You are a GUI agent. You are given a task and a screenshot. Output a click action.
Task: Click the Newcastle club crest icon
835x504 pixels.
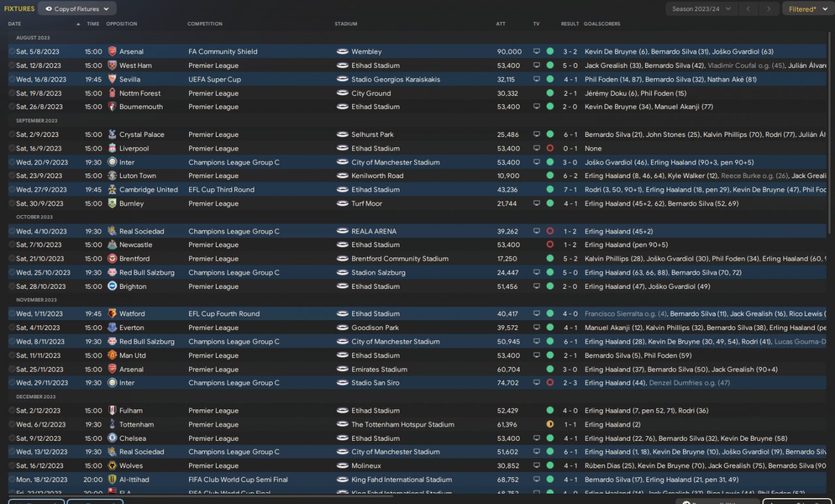click(x=112, y=245)
